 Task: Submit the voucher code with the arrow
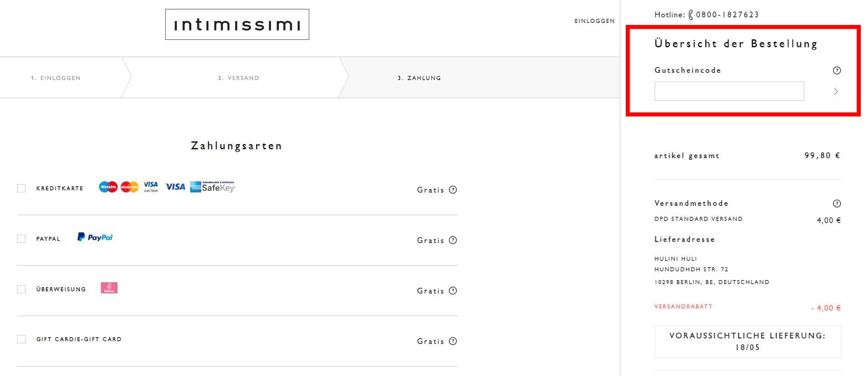[x=836, y=92]
